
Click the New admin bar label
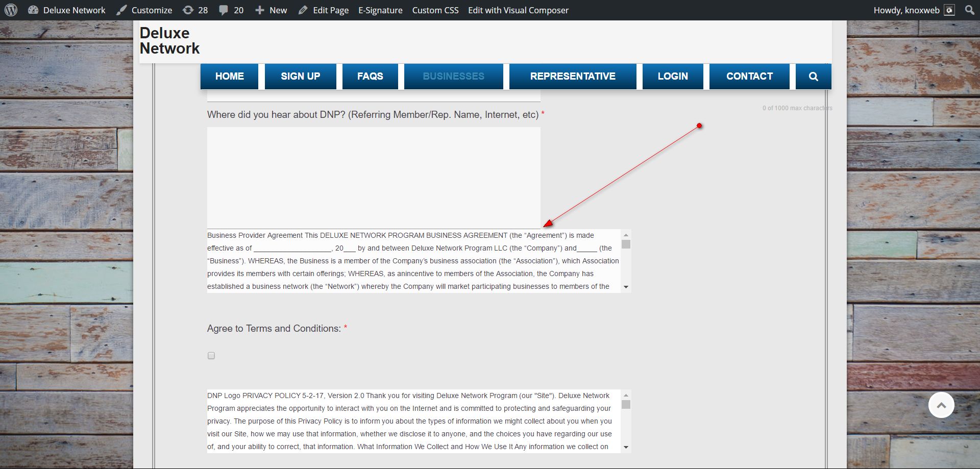pos(278,10)
